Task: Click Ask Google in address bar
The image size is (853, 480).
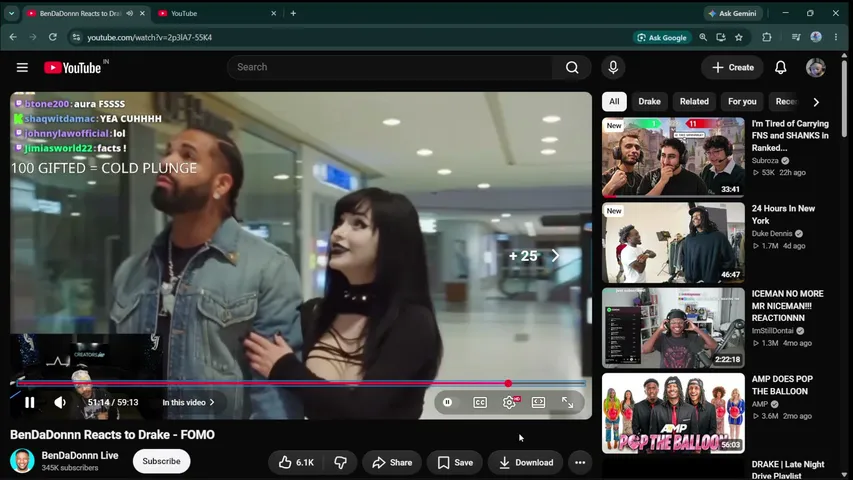Action: pos(662,38)
